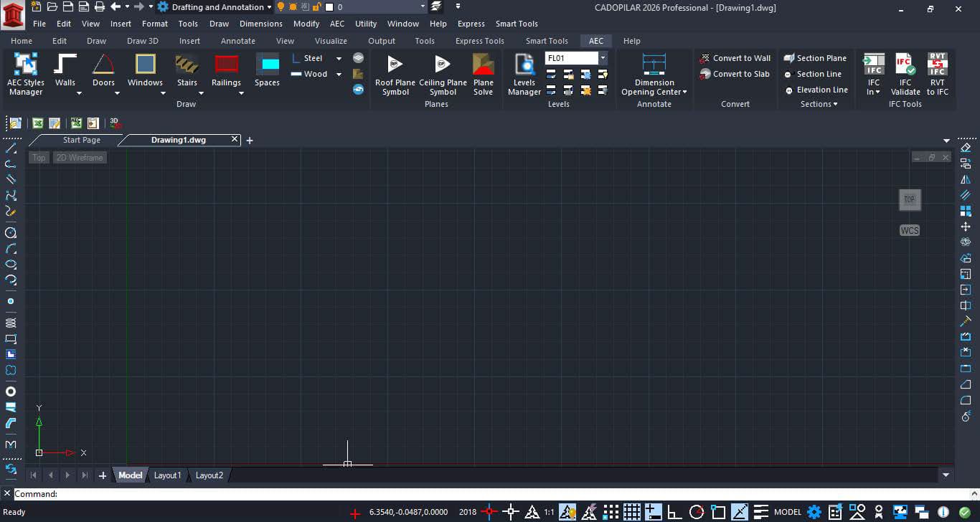
Task: Click the IFC Validate tool
Action: click(x=905, y=75)
